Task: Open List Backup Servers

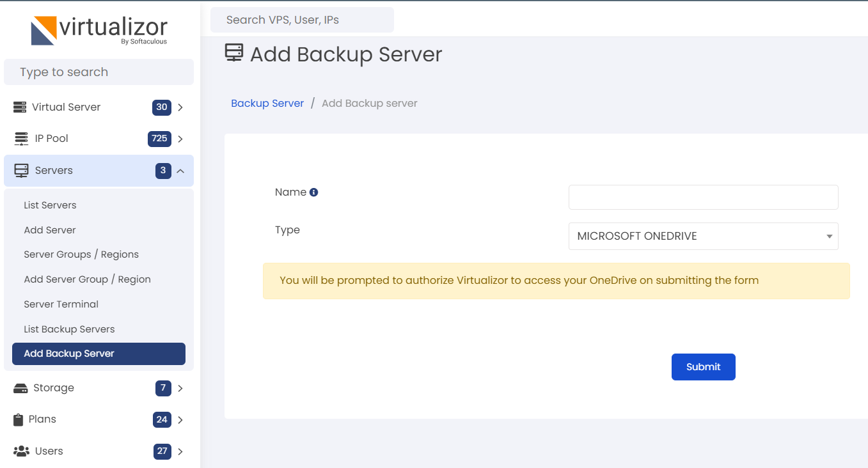Action: (x=69, y=329)
